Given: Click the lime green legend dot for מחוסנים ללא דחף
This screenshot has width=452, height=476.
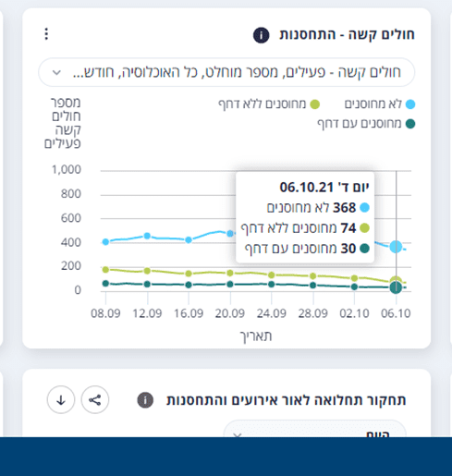Looking at the screenshot, I should [x=314, y=104].
